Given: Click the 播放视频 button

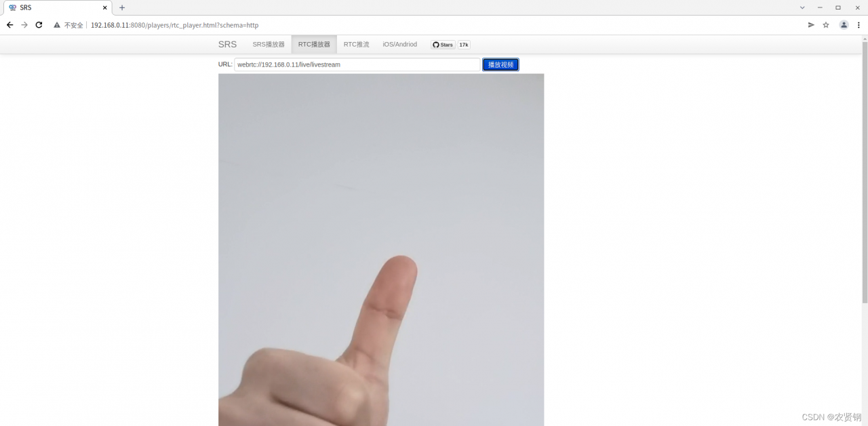Looking at the screenshot, I should coord(500,64).
